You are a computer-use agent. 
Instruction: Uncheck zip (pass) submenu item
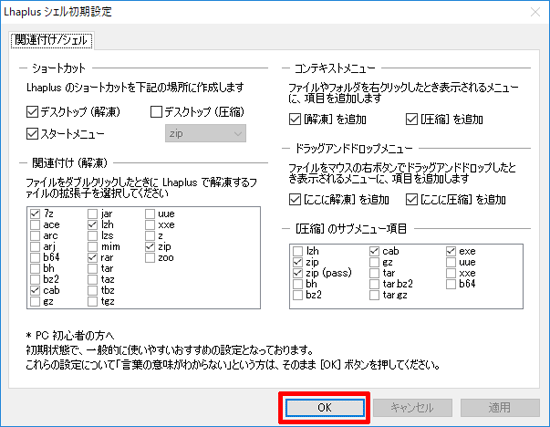point(298,273)
